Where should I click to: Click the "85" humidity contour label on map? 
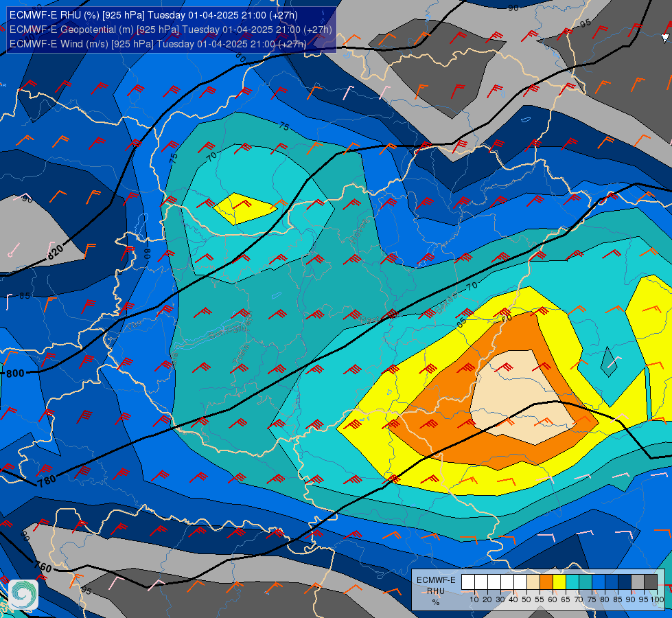(25, 296)
